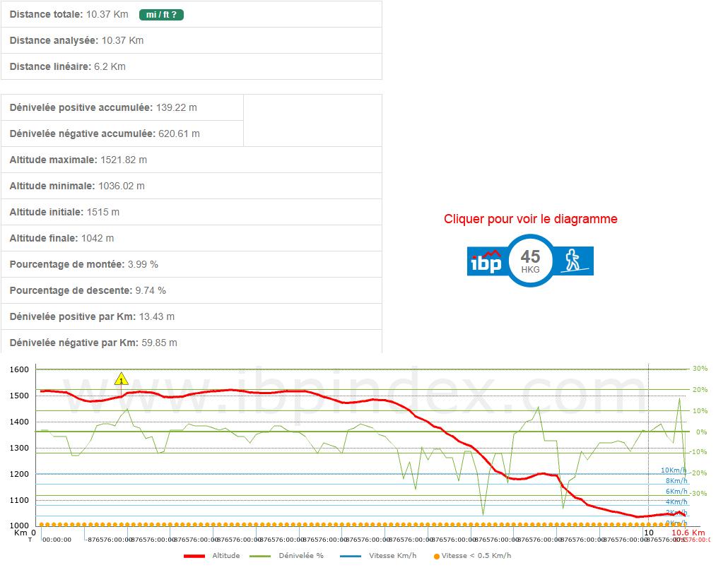Click the 00:00:00 start time label
The width and height of the screenshot is (728, 570).
57,540
